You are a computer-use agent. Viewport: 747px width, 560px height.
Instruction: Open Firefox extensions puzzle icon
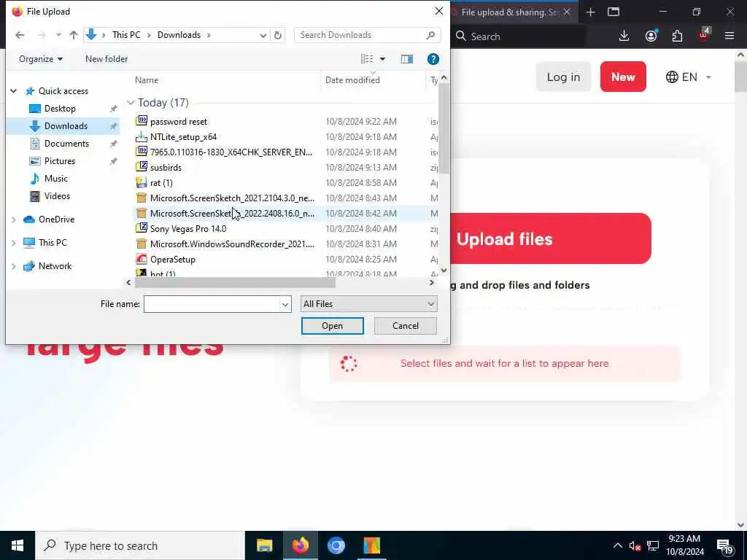point(677,36)
